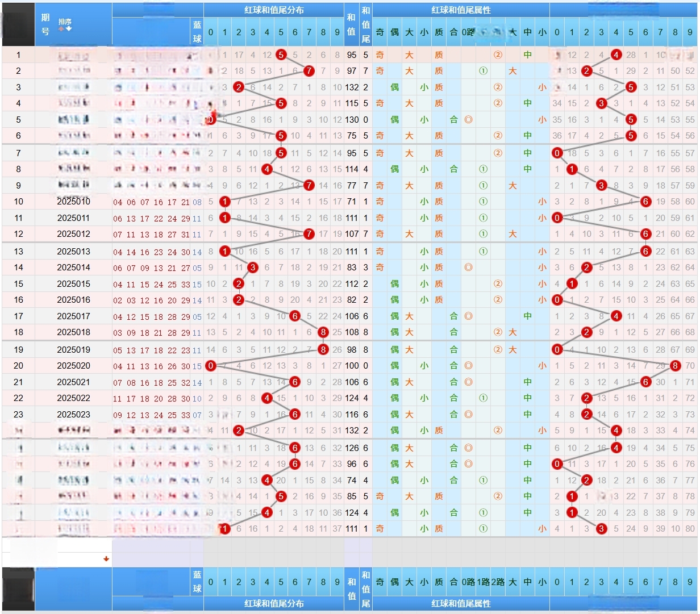Click the small red down arrow below the table rows
Screen dimensions: 700x614
point(106,559)
